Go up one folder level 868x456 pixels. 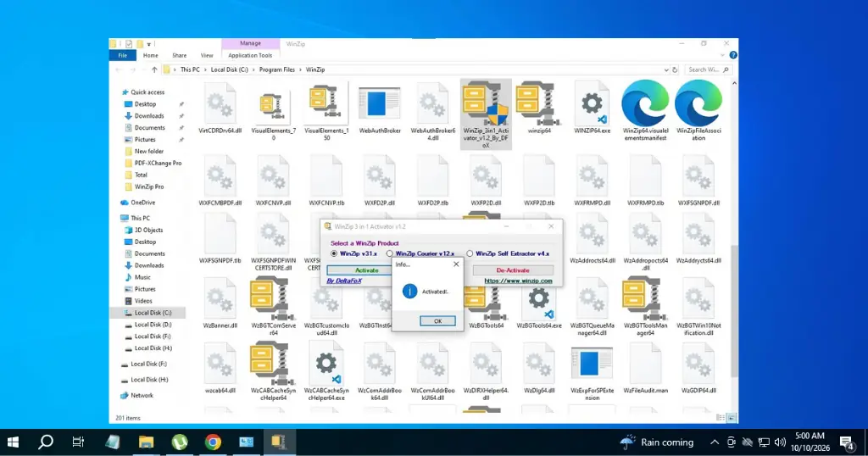point(154,70)
